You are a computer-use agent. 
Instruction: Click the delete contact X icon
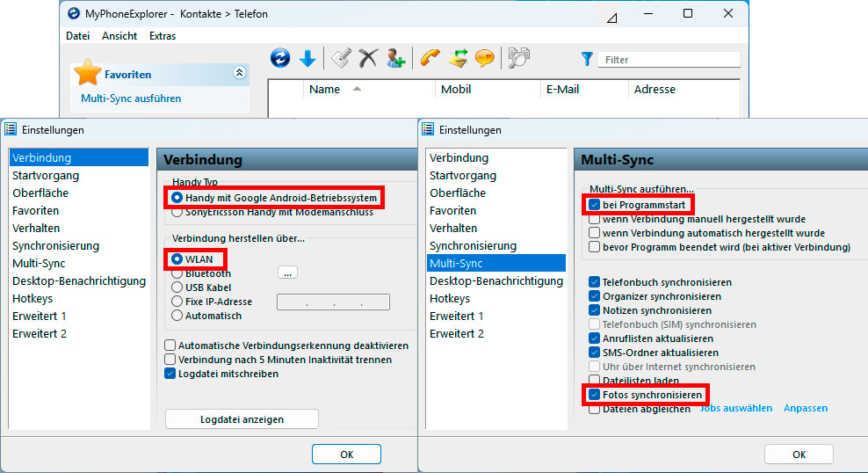click(368, 58)
